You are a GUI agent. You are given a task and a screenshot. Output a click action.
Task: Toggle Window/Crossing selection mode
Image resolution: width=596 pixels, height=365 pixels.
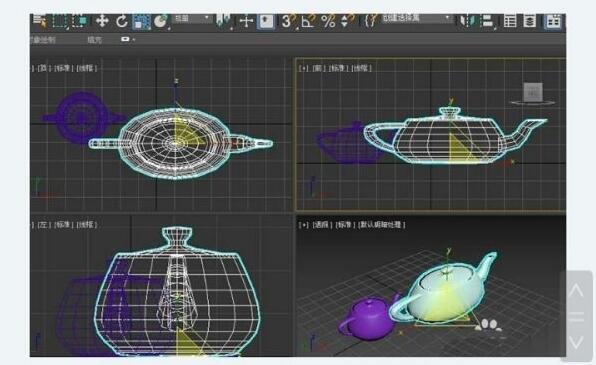[x=79, y=21]
